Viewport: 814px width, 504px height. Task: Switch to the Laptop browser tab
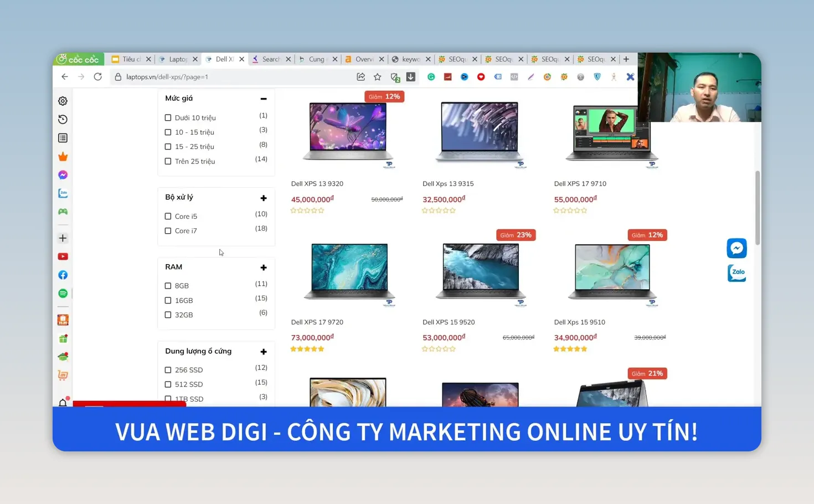point(178,59)
